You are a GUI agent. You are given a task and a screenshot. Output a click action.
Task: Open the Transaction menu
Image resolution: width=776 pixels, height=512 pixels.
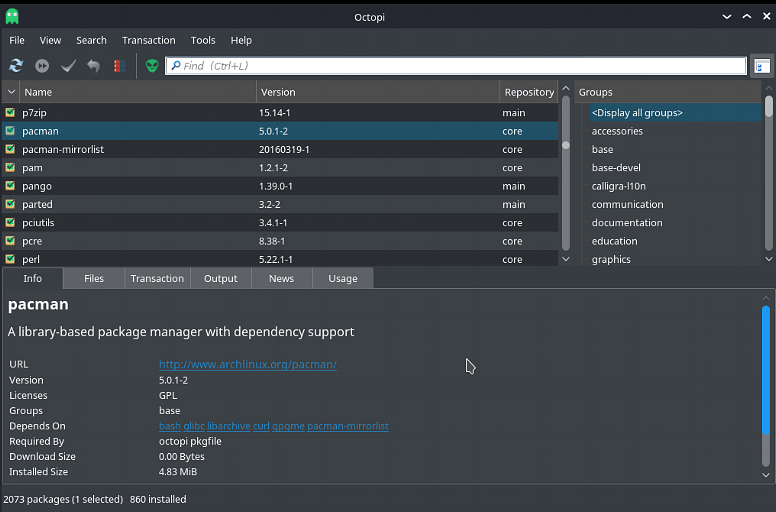[148, 40]
